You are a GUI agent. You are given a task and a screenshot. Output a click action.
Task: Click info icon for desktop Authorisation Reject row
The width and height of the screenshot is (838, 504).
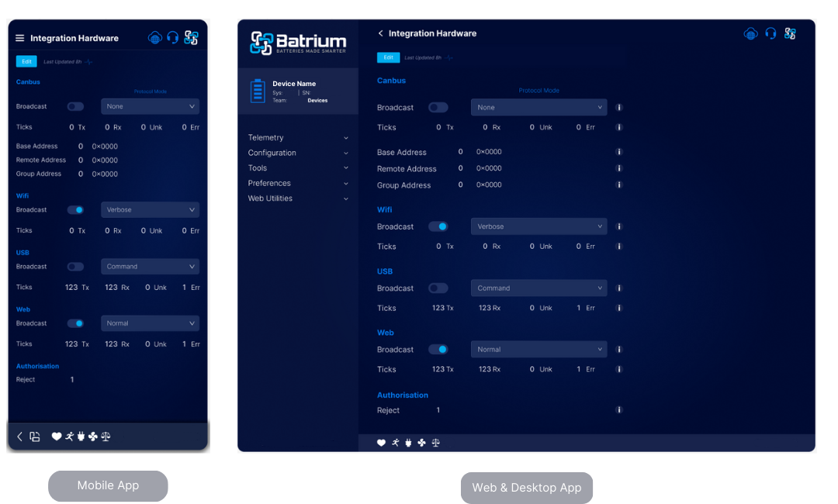[619, 410]
